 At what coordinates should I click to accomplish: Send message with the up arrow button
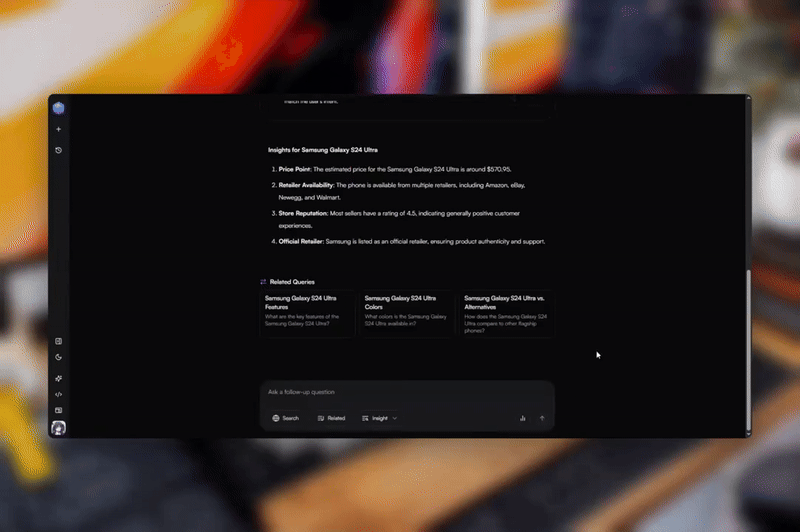(542, 418)
